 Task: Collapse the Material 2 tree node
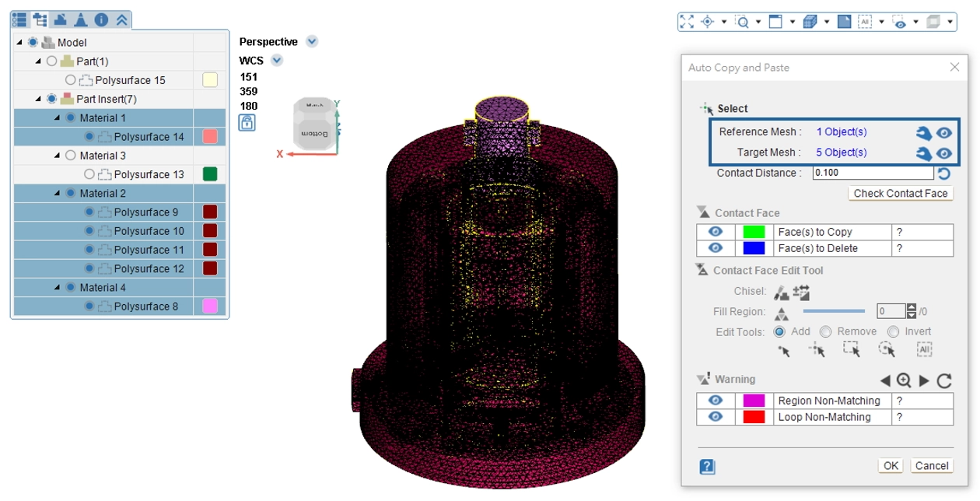point(57,194)
